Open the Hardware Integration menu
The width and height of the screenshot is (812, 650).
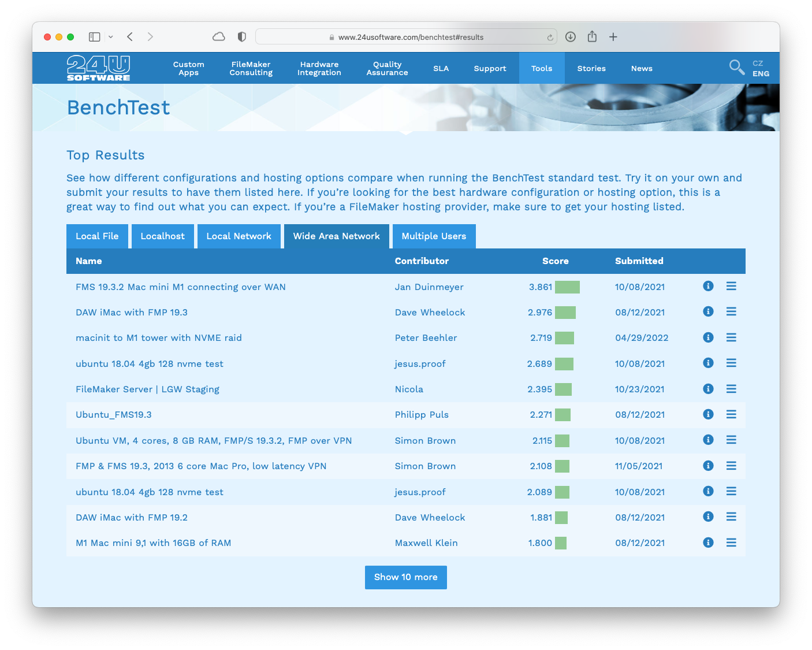click(x=319, y=68)
